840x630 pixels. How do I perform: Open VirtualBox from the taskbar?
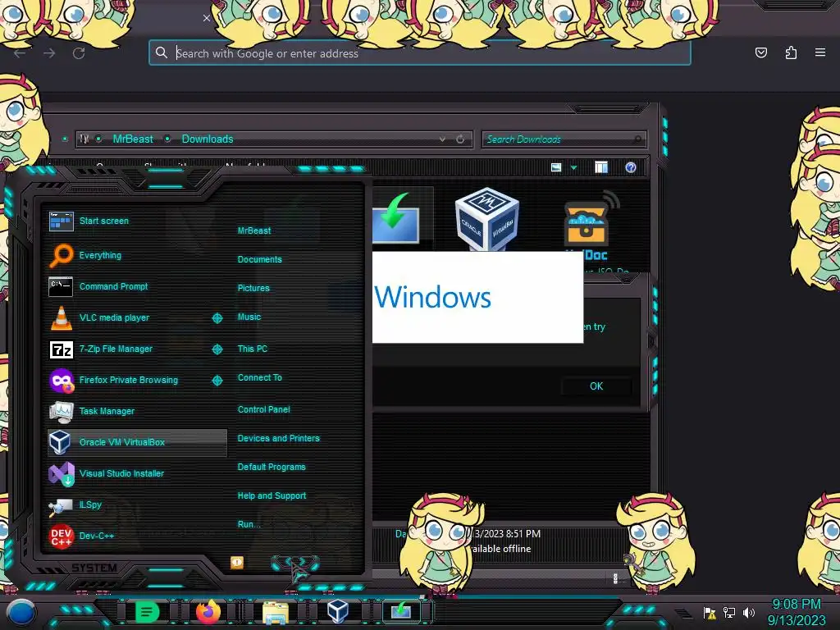[338, 611]
